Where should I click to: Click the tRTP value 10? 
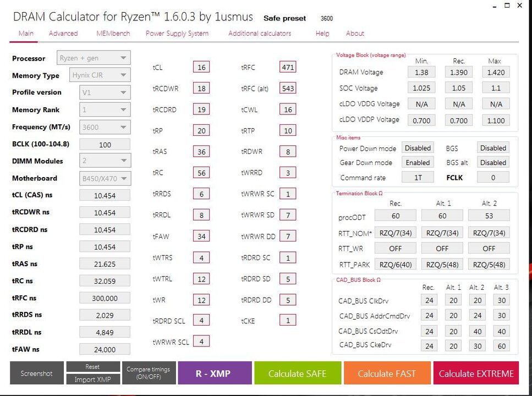click(288, 130)
